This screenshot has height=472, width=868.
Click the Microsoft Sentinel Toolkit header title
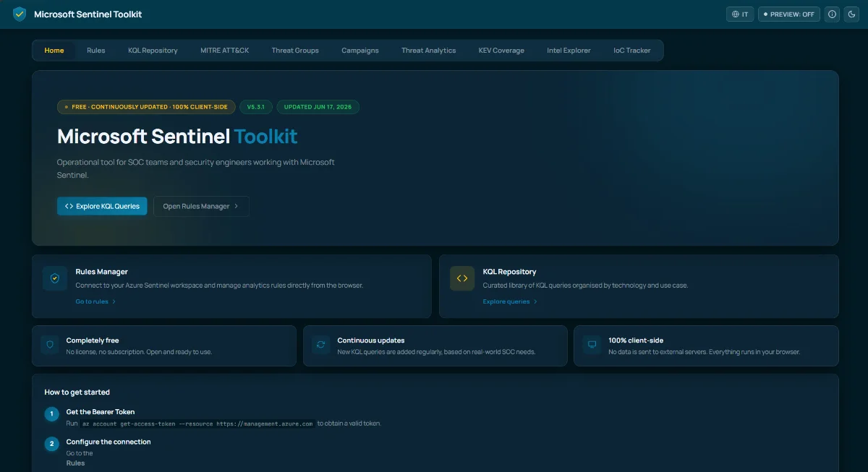pyautogui.click(x=88, y=14)
